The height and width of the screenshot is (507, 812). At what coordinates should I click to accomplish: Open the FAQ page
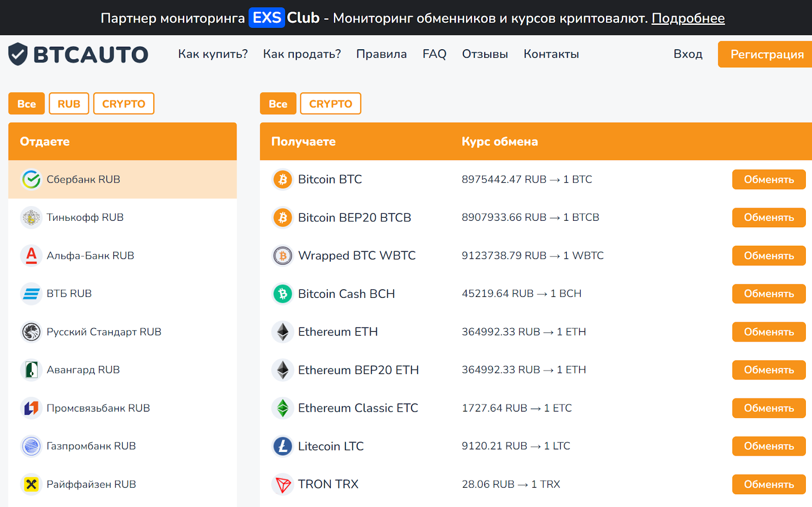tap(434, 54)
